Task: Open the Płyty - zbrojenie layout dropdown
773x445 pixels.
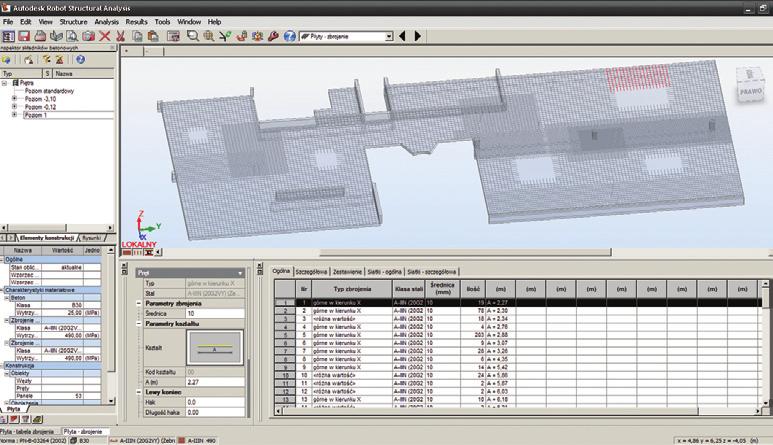Action: tap(389, 36)
